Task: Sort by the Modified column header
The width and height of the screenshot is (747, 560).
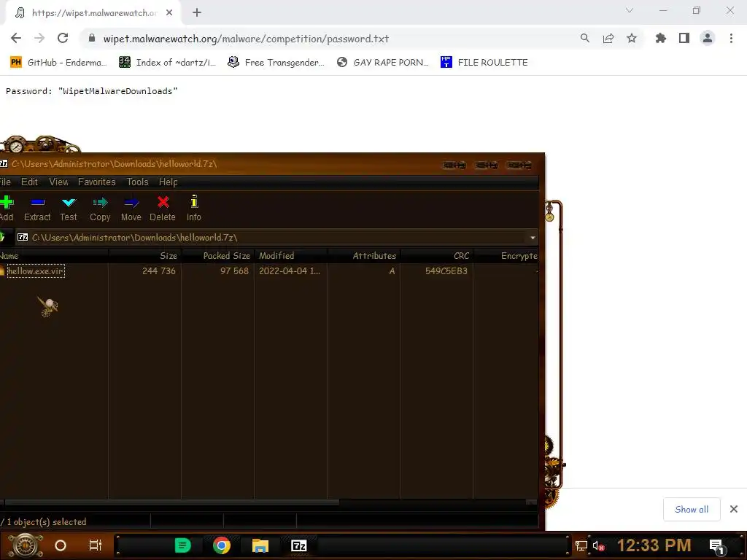Action: tap(290, 256)
